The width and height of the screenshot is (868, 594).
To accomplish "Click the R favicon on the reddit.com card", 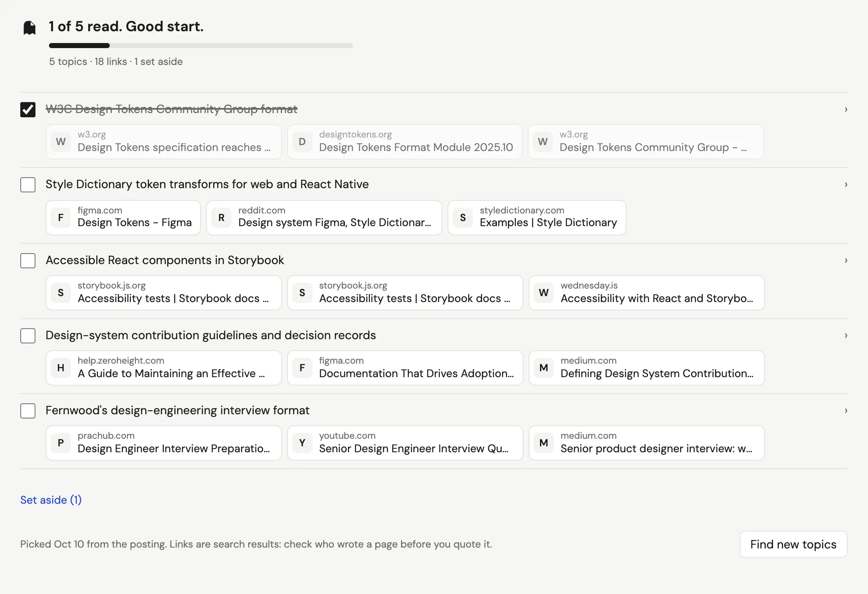I will (x=221, y=218).
